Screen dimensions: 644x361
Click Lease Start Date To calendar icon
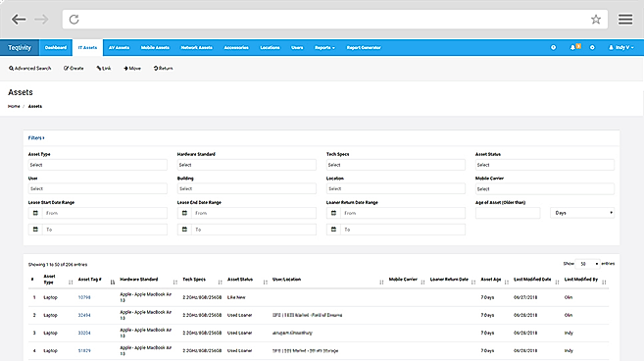[x=35, y=230]
